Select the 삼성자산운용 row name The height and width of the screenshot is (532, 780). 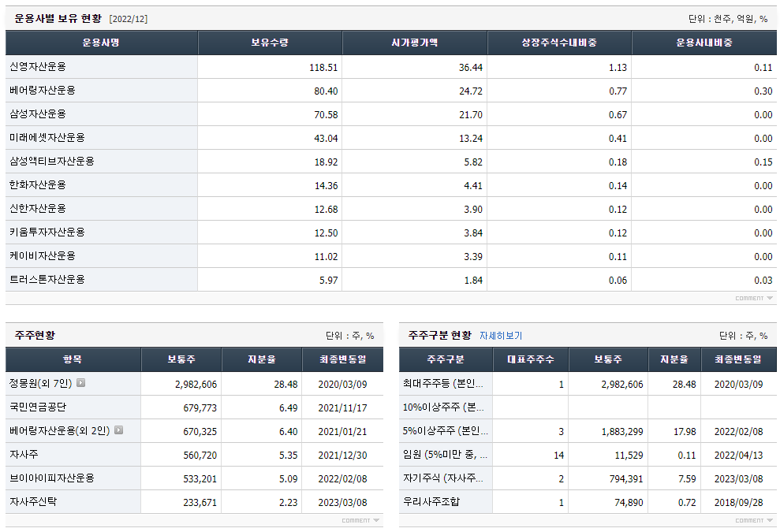38,113
